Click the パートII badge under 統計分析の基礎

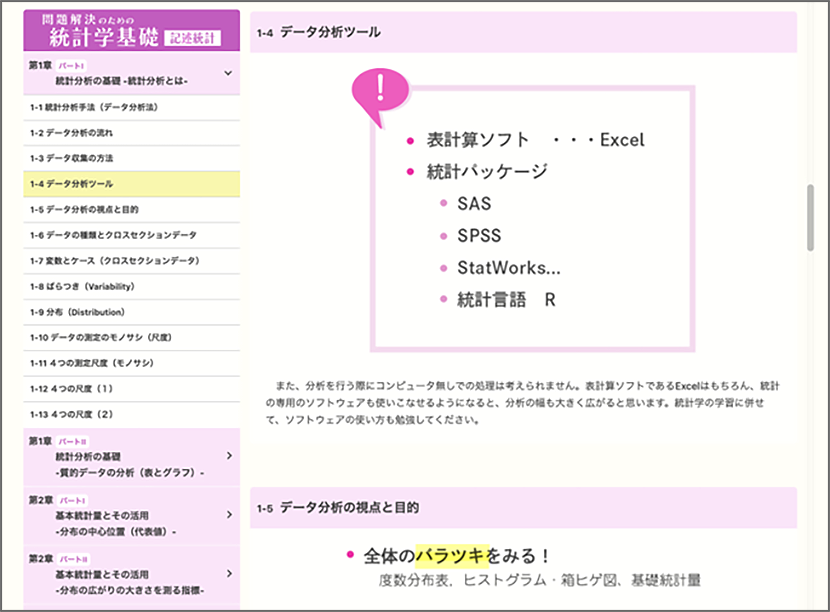(73, 442)
